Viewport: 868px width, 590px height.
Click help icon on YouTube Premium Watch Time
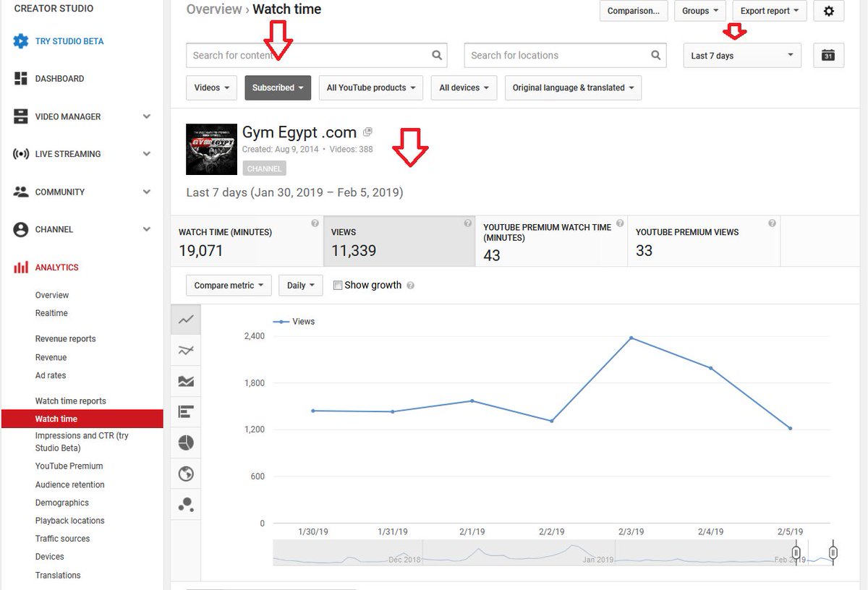click(x=620, y=223)
